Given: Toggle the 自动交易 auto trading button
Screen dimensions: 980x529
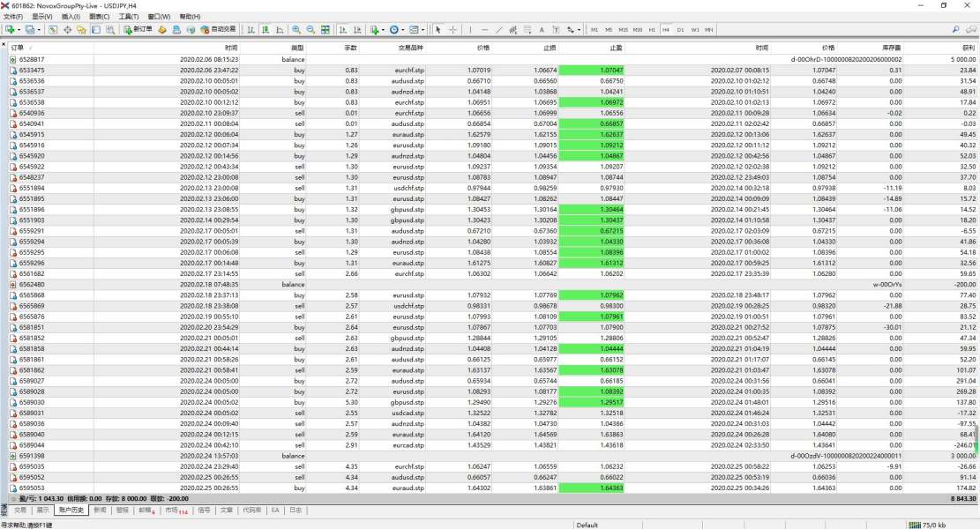Looking at the screenshot, I should point(218,29).
